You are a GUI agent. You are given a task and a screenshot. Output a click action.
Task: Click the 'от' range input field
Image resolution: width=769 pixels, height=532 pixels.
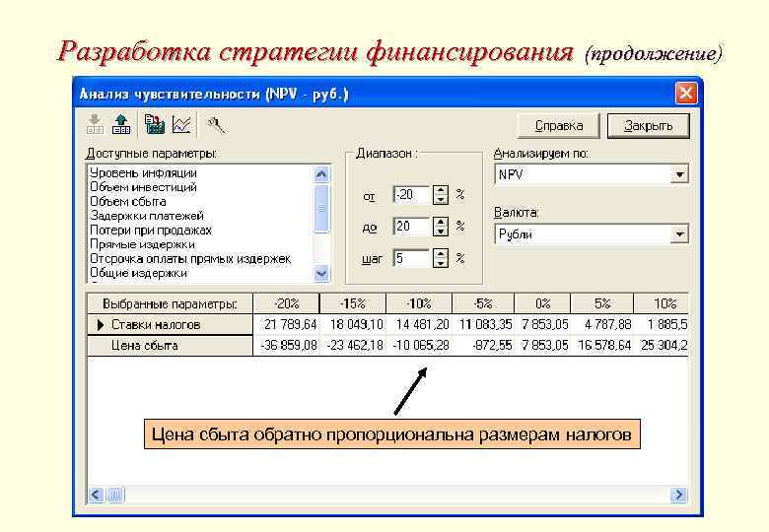[x=412, y=194]
